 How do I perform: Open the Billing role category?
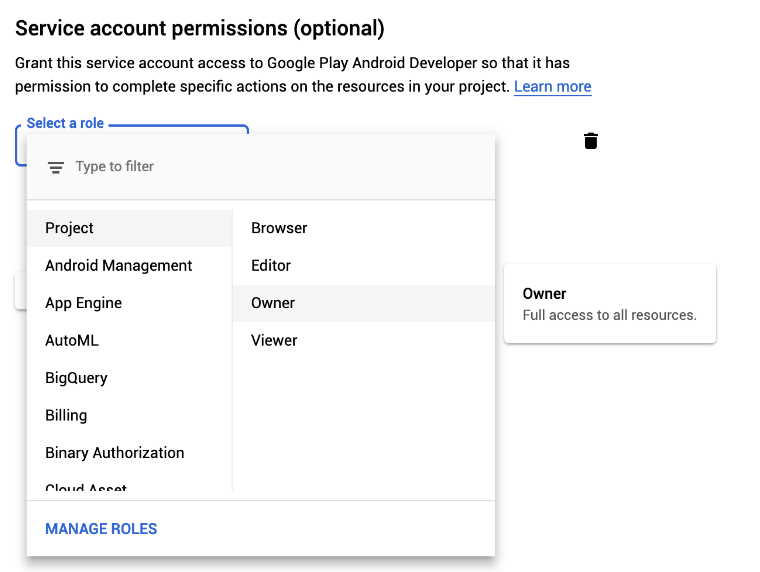[x=129, y=415]
